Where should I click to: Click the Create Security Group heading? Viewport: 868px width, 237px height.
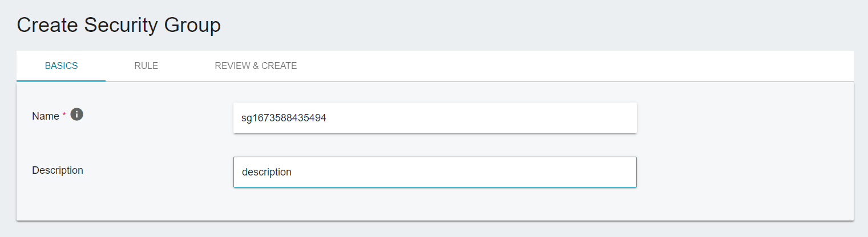pyautogui.click(x=119, y=25)
